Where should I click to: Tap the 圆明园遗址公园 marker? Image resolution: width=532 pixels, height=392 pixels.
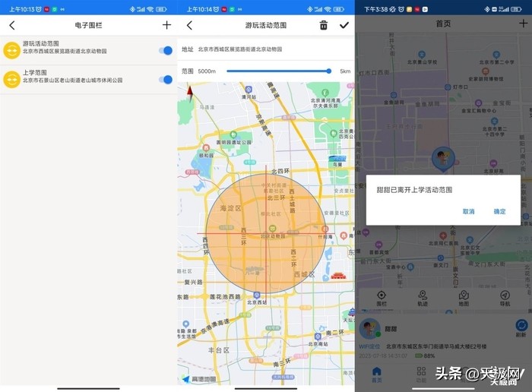click(x=233, y=134)
